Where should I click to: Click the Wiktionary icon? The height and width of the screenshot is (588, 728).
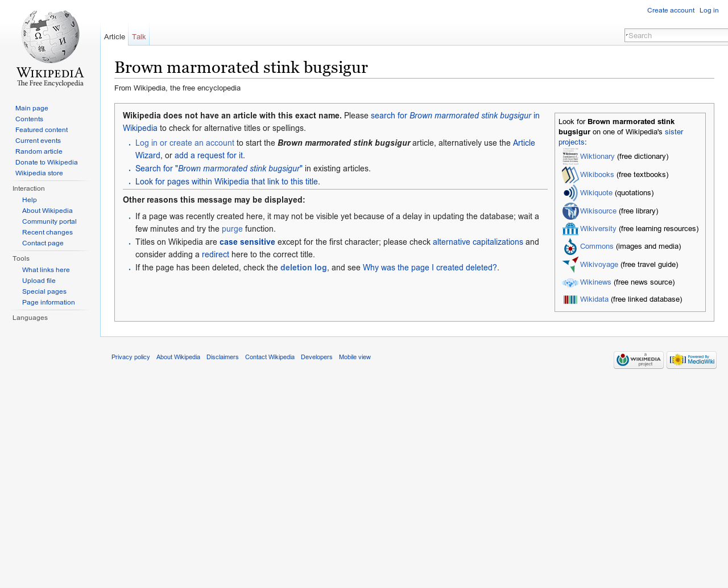[x=570, y=157]
